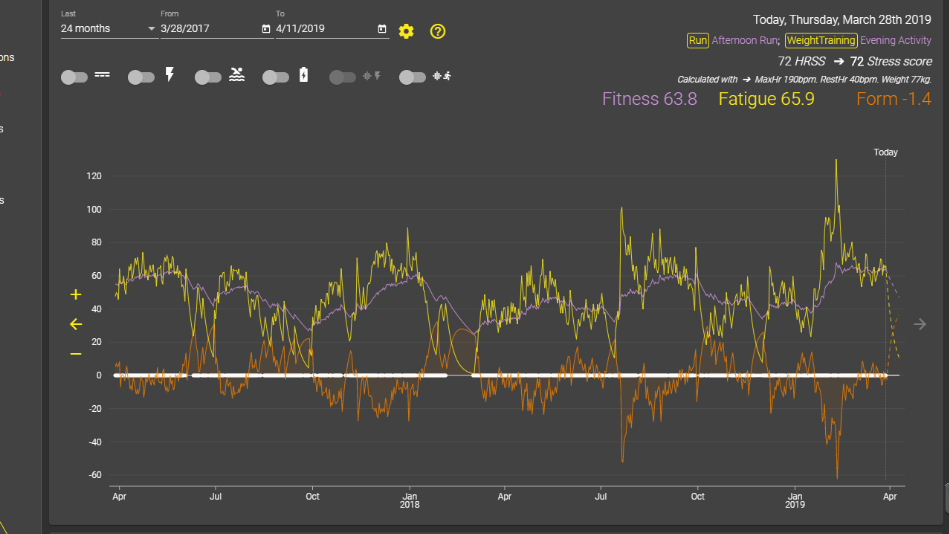Open the Afternoon Run activity link
Image resolution: width=949 pixels, height=534 pixels.
coord(746,41)
